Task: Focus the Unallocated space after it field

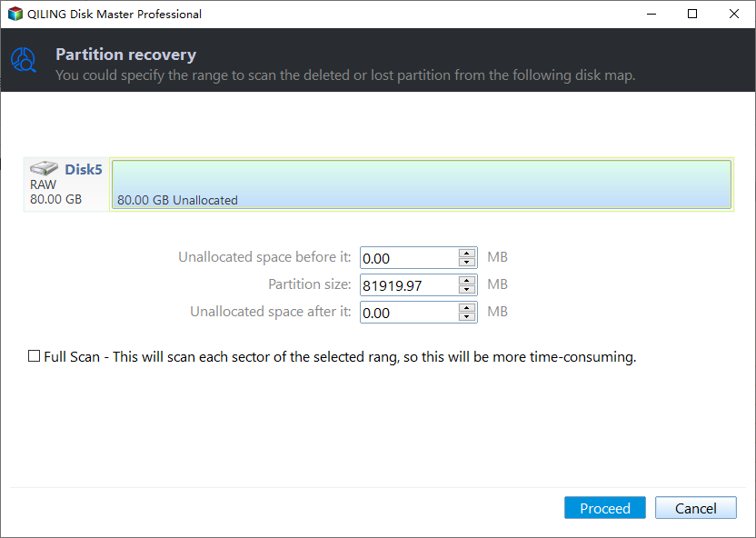Action: 409,313
